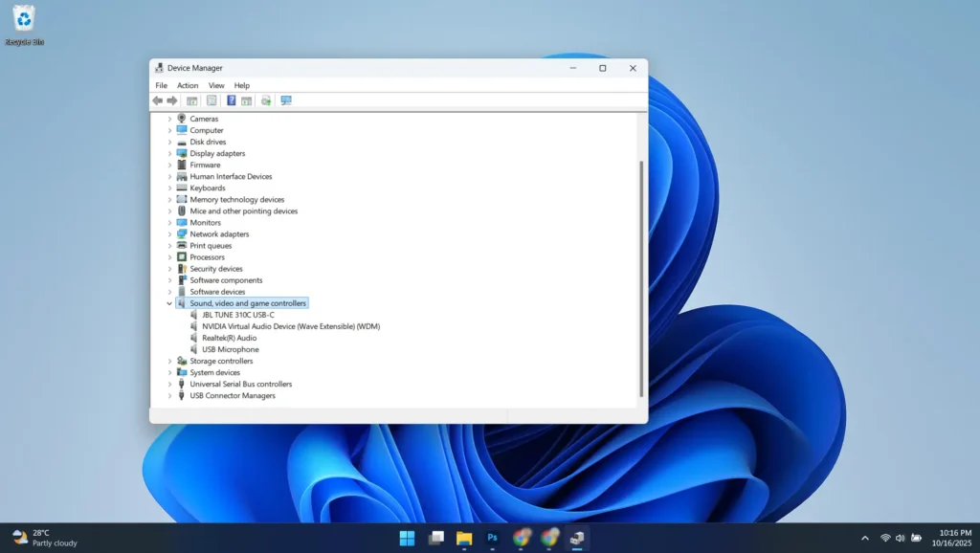This screenshot has width=980, height=553.
Task: Toggle the Show/Hide console tree toolbar icon
Action: 192,100
